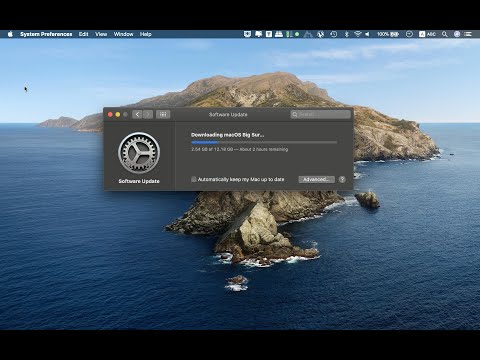The width and height of the screenshot is (480, 360).
Task: Go forward in System Preferences
Action: (x=148, y=114)
